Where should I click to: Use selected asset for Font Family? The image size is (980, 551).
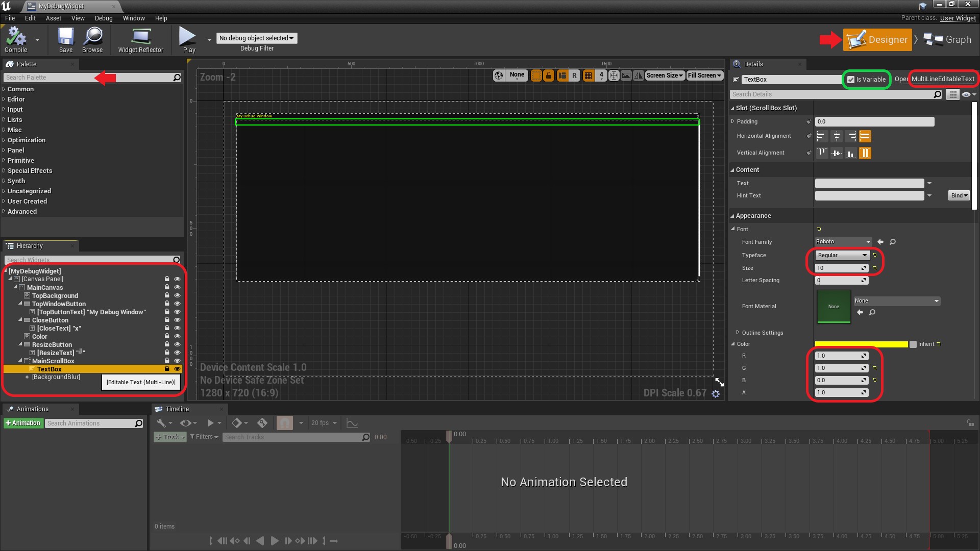880,242
